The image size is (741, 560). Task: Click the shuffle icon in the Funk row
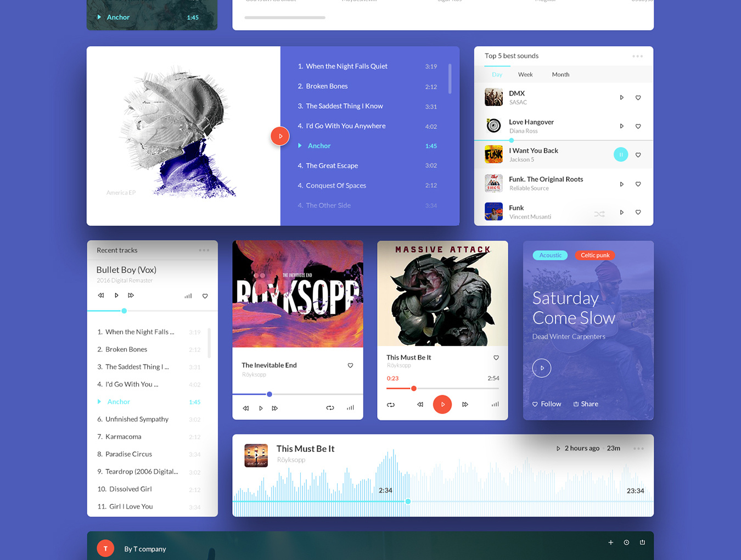tap(599, 214)
